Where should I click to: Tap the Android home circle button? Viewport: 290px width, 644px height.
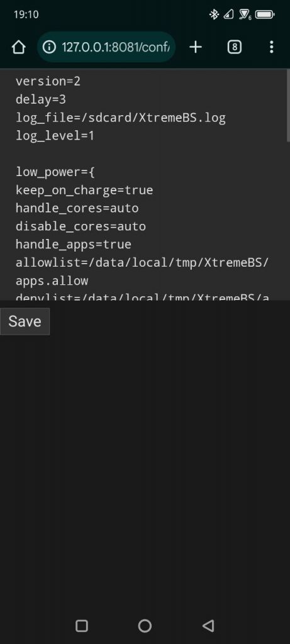145,626
